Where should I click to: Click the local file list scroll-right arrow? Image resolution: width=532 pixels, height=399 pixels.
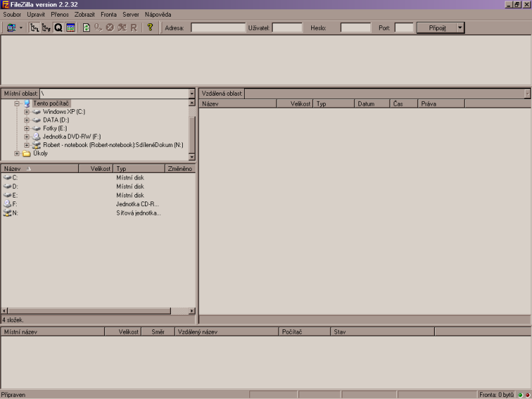coord(192,311)
